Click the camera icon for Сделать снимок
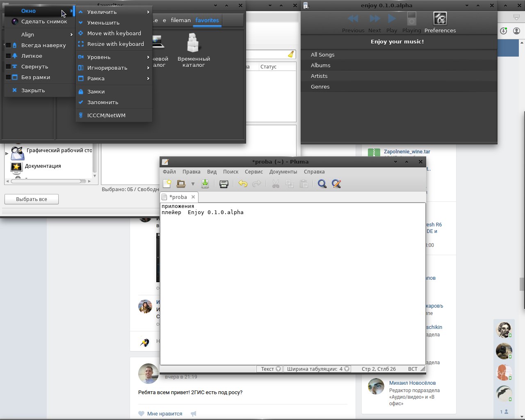Screen dimensions: 525x420 [x=15, y=22]
